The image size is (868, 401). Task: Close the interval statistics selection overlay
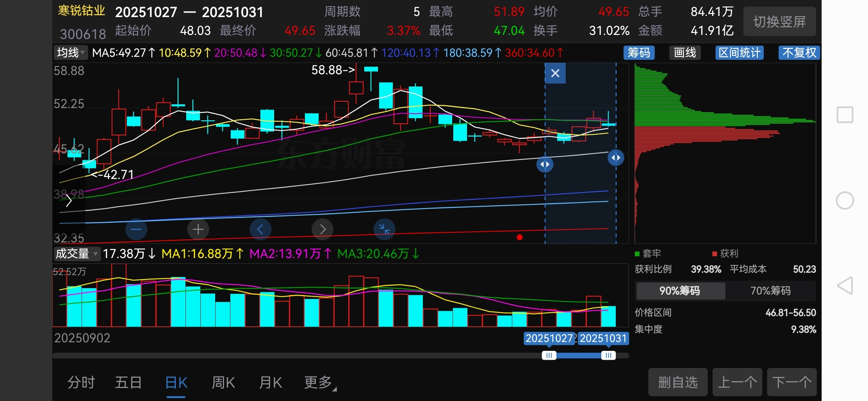tap(555, 73)
